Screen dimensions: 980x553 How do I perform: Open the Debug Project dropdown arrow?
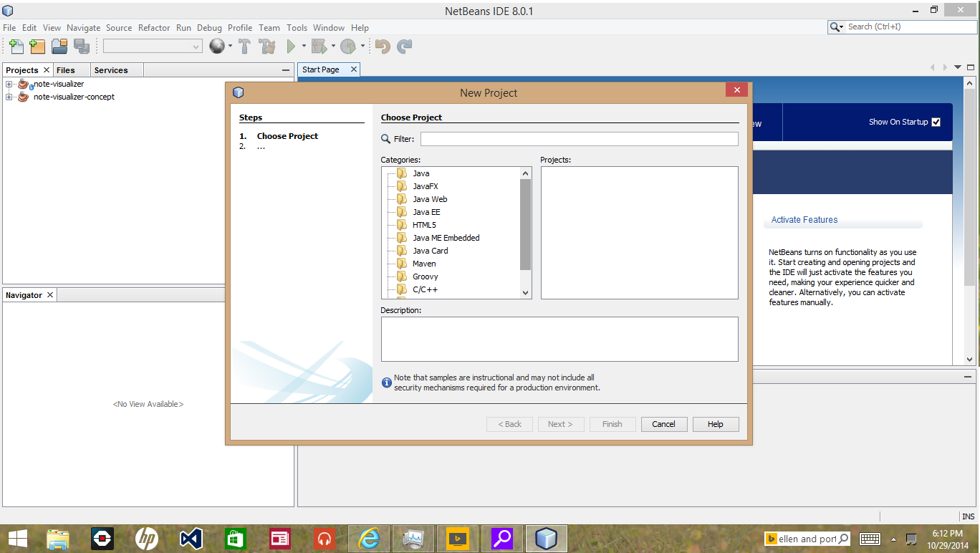(333, 47)
